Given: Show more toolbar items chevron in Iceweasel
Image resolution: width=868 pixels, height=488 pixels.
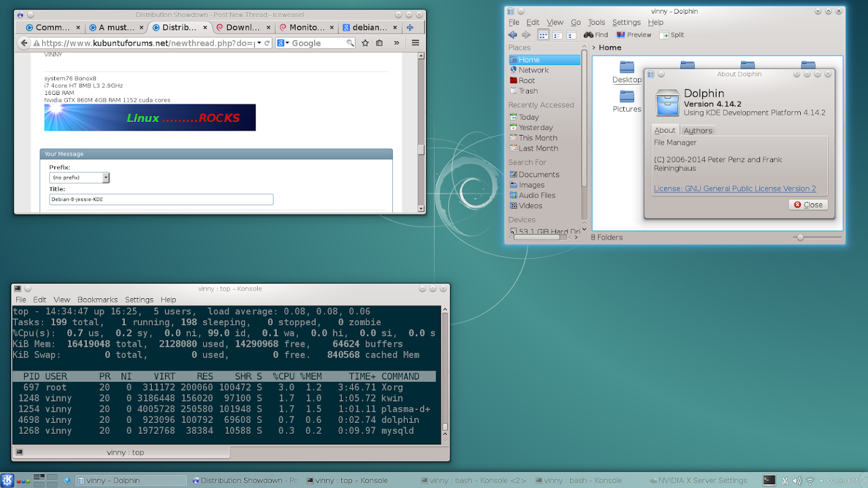Looking at the screenshot, I should pyautogui.click(x=397, y=43).
